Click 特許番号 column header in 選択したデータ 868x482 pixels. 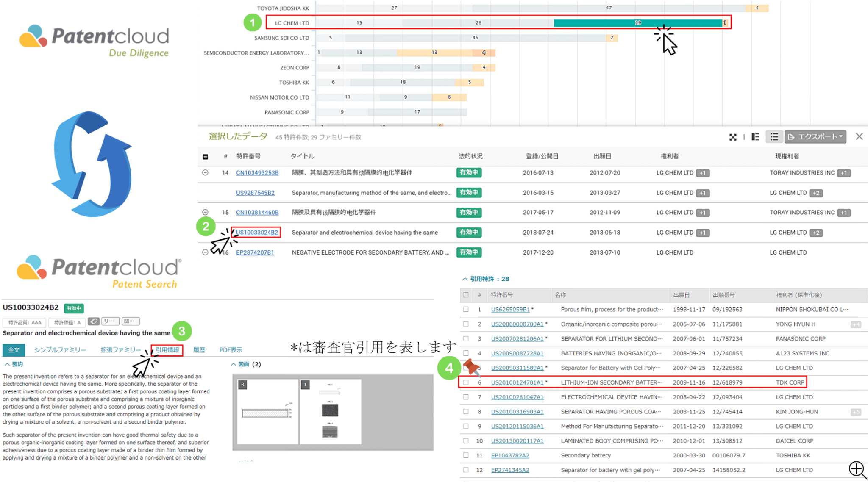pos(248,156)
